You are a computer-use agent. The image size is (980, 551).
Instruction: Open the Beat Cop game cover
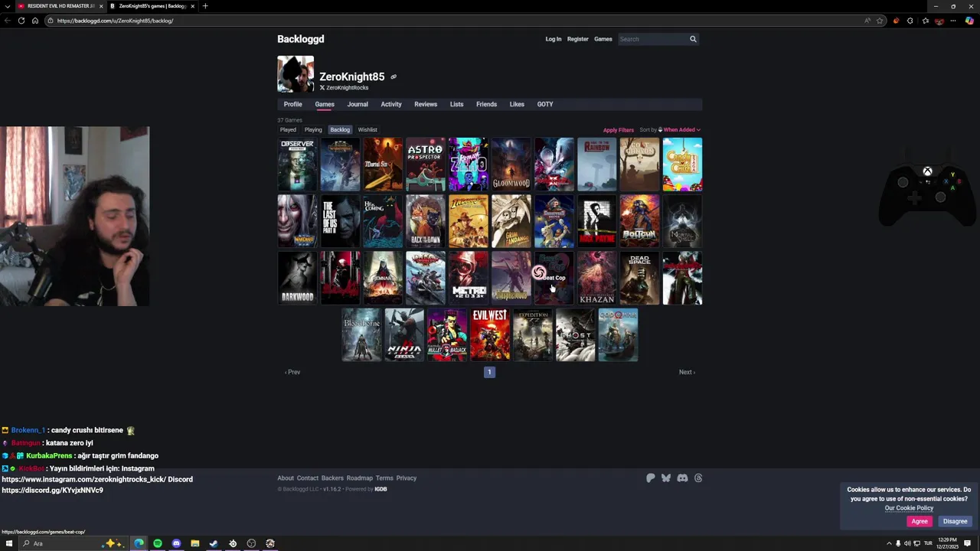(554, 279)
